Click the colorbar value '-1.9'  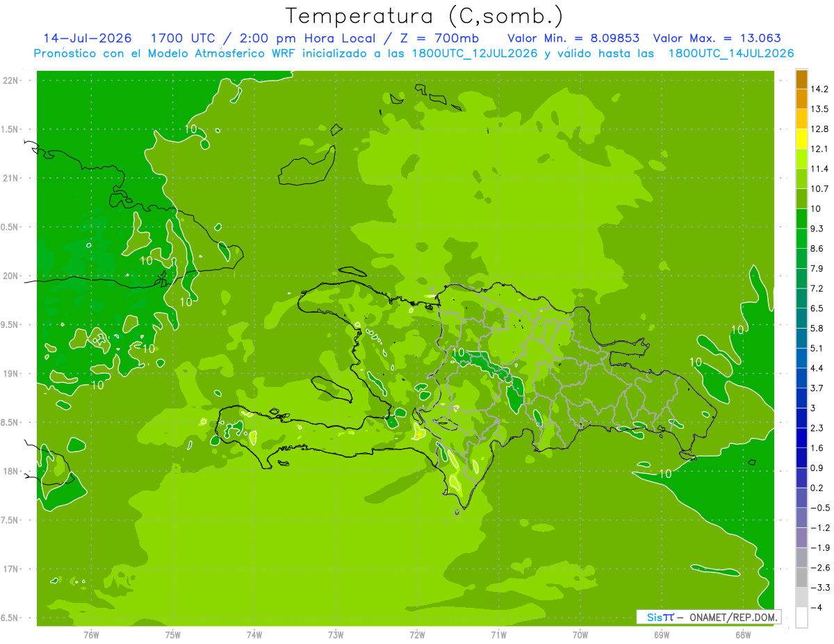(x=819, y=547)
